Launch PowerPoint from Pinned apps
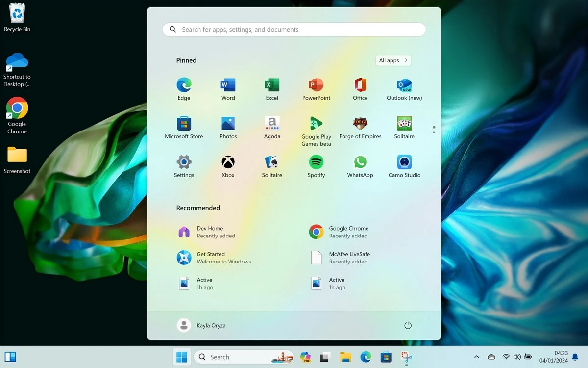588x368 pixels. pyautogui.click(x=316, y=89)
